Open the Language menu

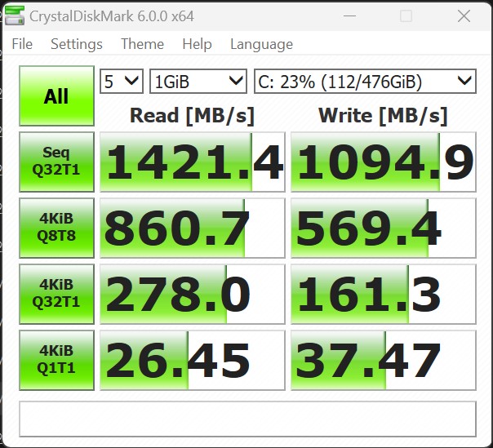(x=261, y=44)
